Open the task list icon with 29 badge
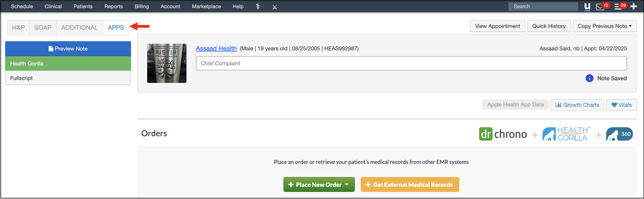The width and height of the screenshot is (644, 199). [618, 6]
